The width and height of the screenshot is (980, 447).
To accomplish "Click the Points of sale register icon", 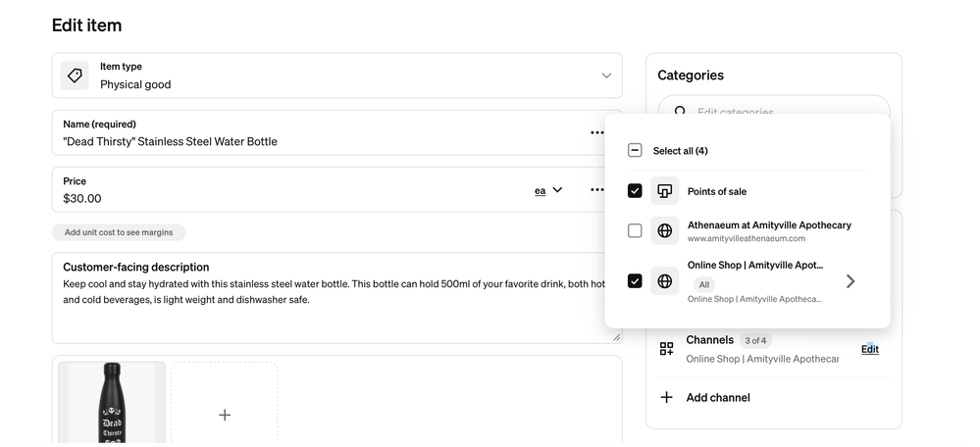I will point(664,191).
